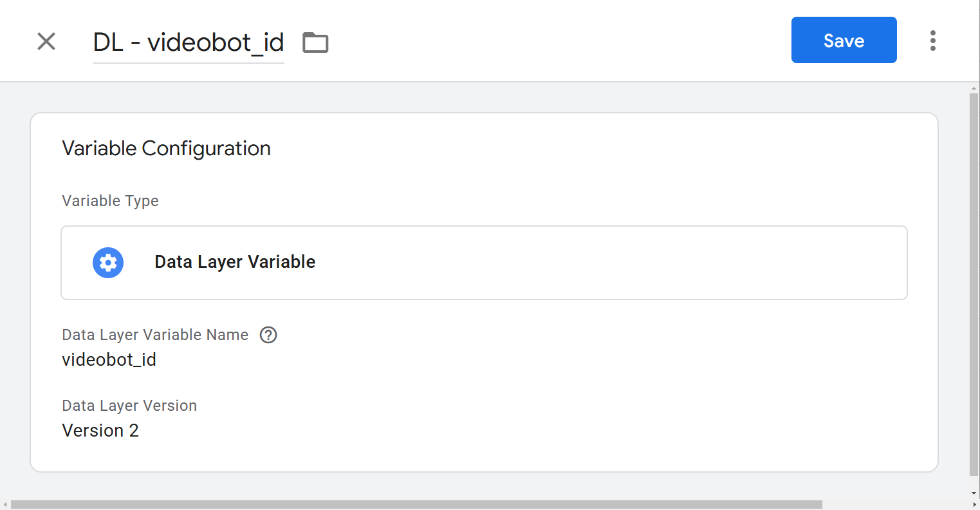Image resolution: width=980 pixels, height=510 pixels.
Task: Click the Variable Configuration heading area
Action: [166, 148]
